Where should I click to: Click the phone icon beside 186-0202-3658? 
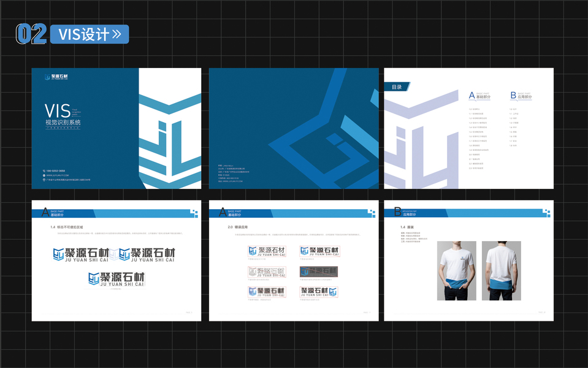[44, 171]
